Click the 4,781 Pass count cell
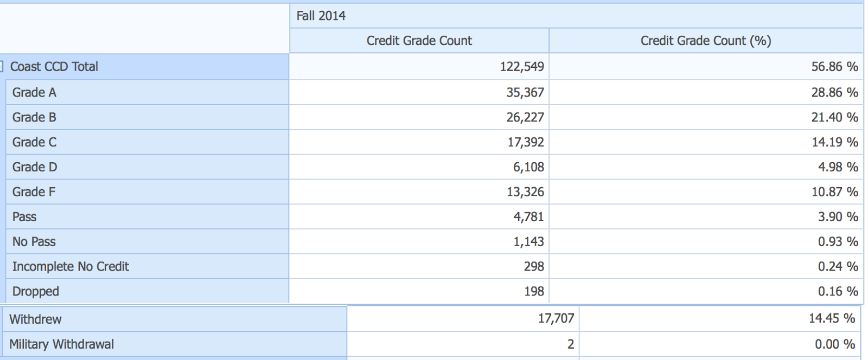This screenshot has height=360, width=868. tap(419, 217)
